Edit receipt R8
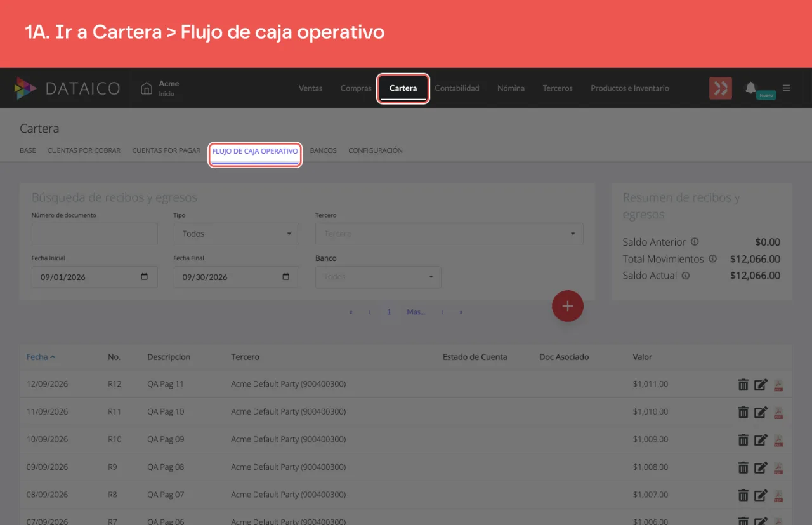The image size is (812, 525). point(761,495)
